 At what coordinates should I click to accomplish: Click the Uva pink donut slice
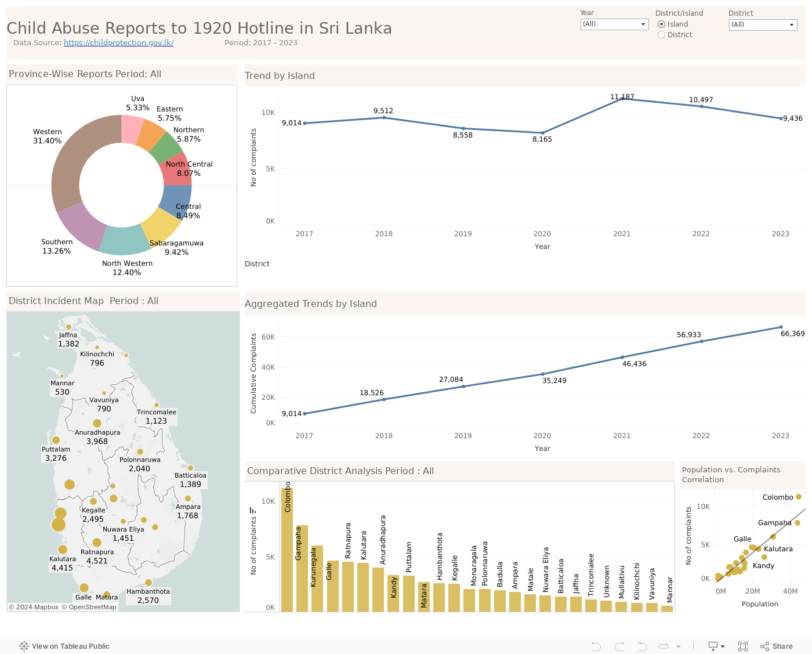pyautogui.click(x=132, y=130)
